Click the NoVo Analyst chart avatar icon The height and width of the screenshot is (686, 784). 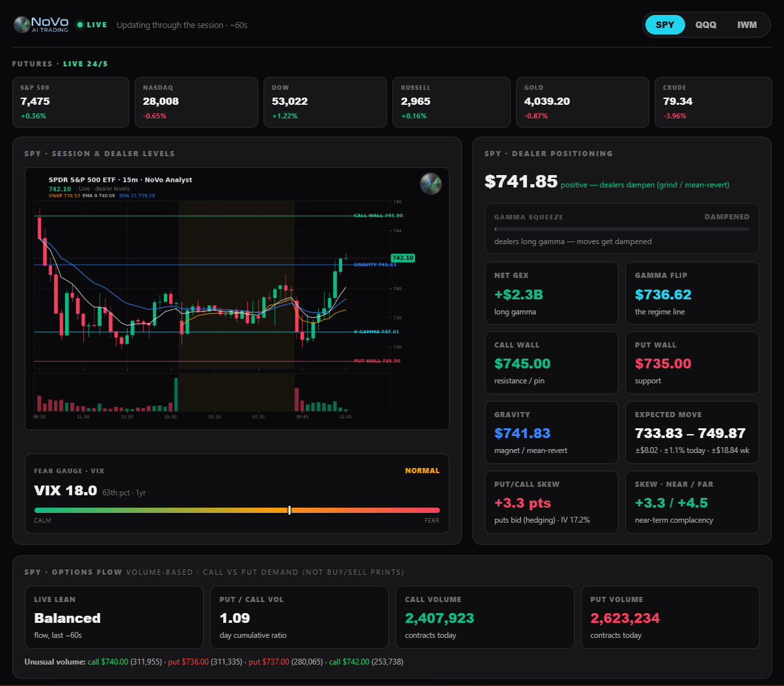click(431, 184)
